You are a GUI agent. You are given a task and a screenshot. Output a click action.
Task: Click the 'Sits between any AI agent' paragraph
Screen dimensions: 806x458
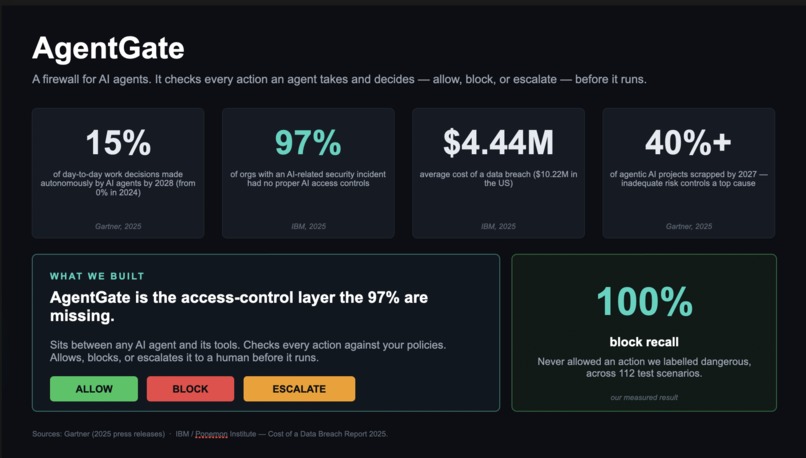(x=248, y=351)
